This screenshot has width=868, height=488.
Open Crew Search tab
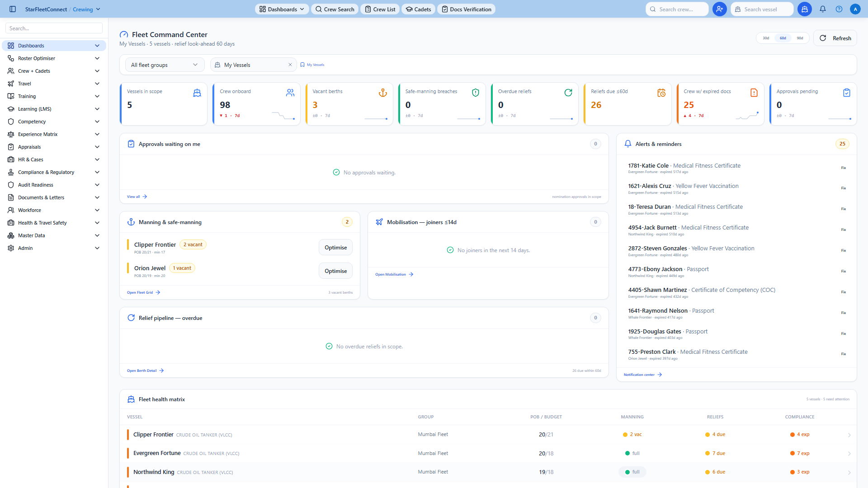(x=335, y=9)
